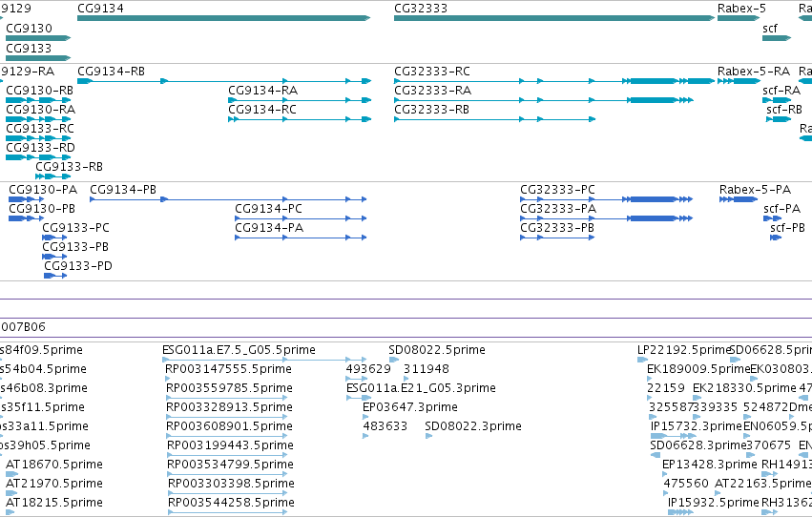Click EST RP003199443.5prime
Screen dimensions: 812x517
pos(228,455)
